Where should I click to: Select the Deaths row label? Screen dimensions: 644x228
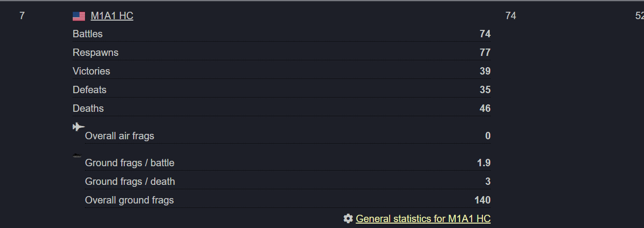[x=88, y=108]
